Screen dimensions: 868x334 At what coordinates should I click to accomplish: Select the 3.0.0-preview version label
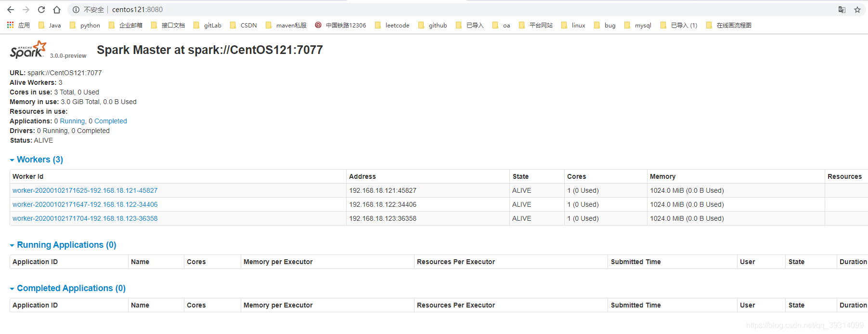[68, 56]
